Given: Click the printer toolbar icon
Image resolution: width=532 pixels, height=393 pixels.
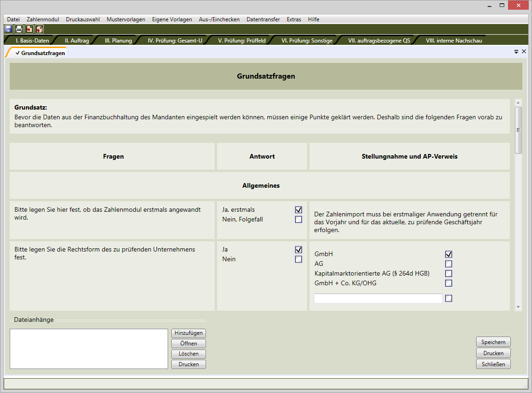Looking at the screenshot, I should [x=19, y=29].
